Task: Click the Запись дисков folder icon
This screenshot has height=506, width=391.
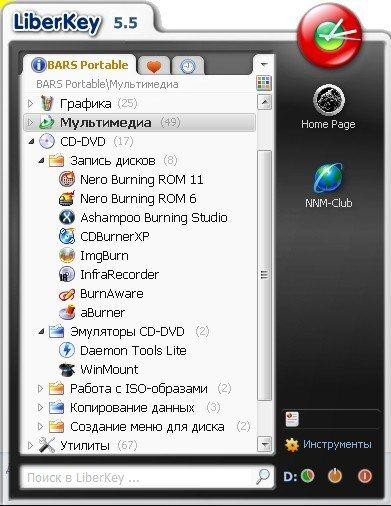Action: pos(56,160)
